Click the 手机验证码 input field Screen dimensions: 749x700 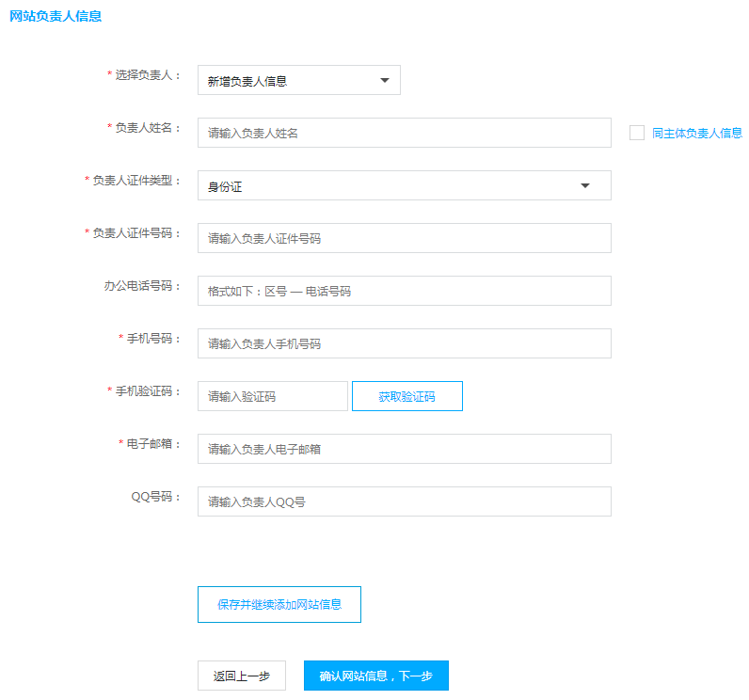(x=273, y=396)
